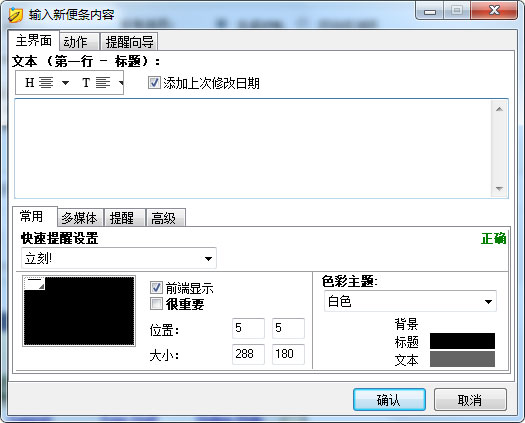Open the 提醒向导 tab
The width and height of the screenshot is (525, 423).
(x=129, y=42)
